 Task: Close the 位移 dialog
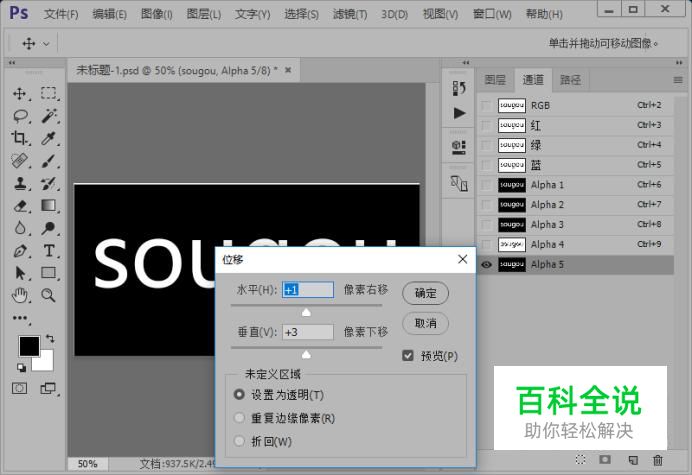click(463, 259)
